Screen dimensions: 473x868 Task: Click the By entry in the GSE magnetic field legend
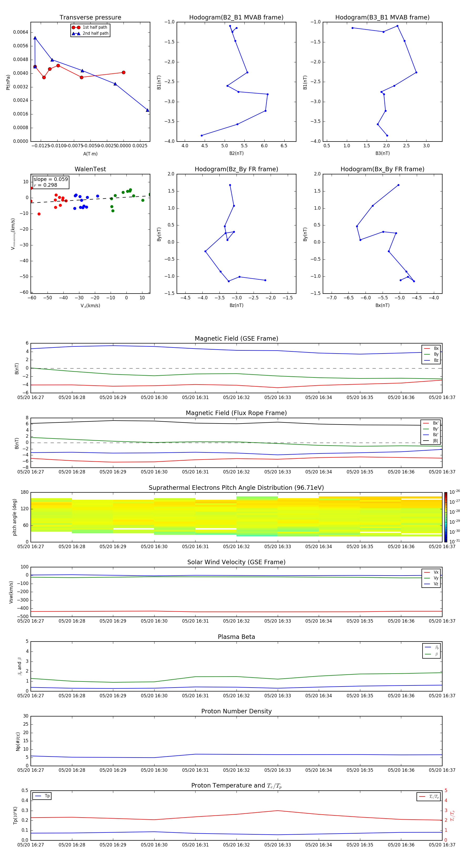(431, 354)
